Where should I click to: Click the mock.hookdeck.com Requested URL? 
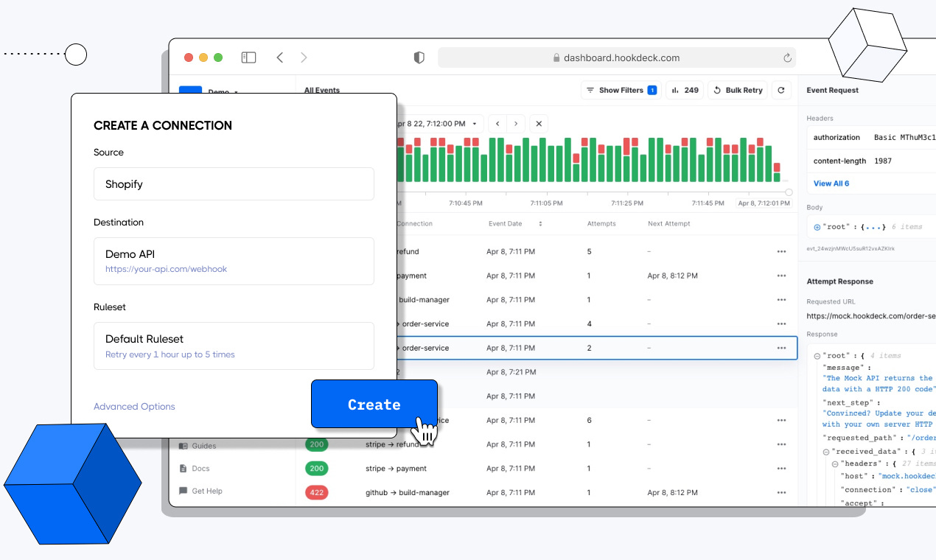[871, 316]
